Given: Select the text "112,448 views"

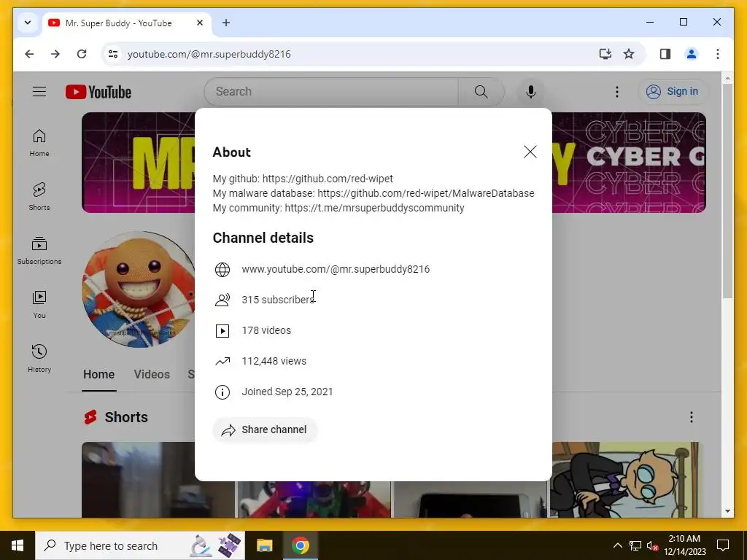Looking at the screenshot, I should coord(274,361).
